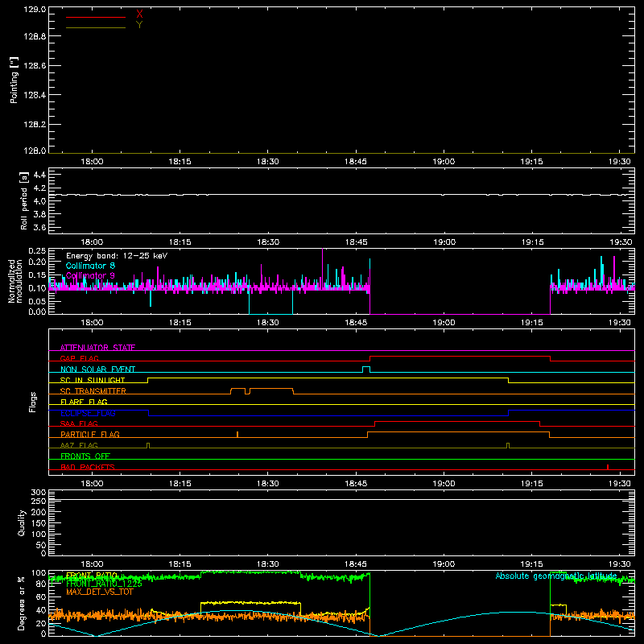Click the 'Roll period [s]' axis title
Image resolution: width=644 pixels, height=644 pixels.
click(24, 200)
